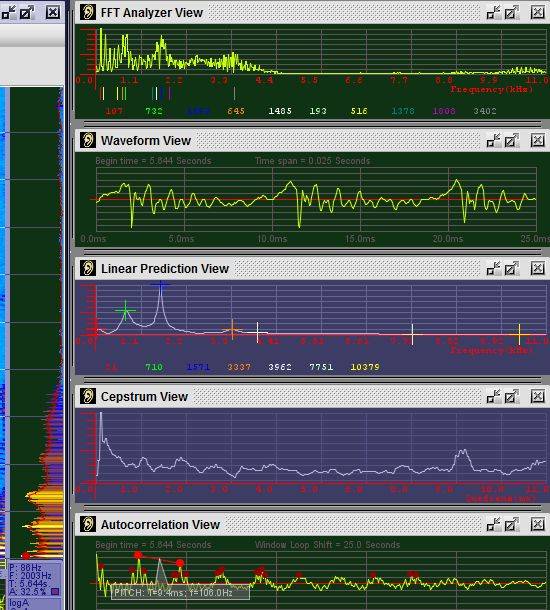Select the orange formant marker near 10379
550x610 pixels.
tap(519, 334)
